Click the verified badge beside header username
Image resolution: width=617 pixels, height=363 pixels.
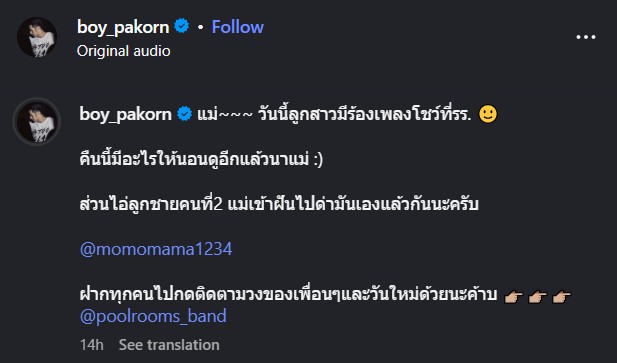tap(181, 26)
